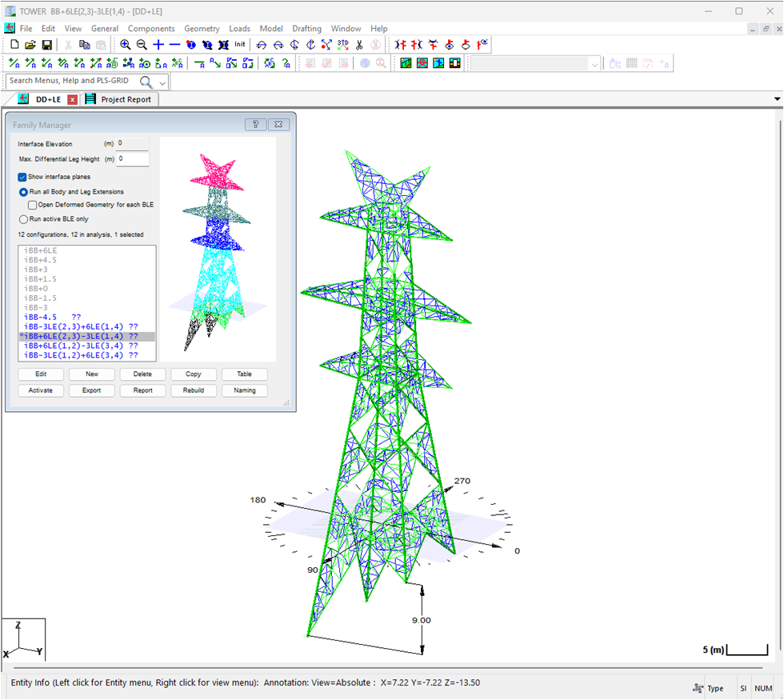784x700 pixels.
Task: Click the Family Manager help question-mark button
Action: click(x=255, y=125)
